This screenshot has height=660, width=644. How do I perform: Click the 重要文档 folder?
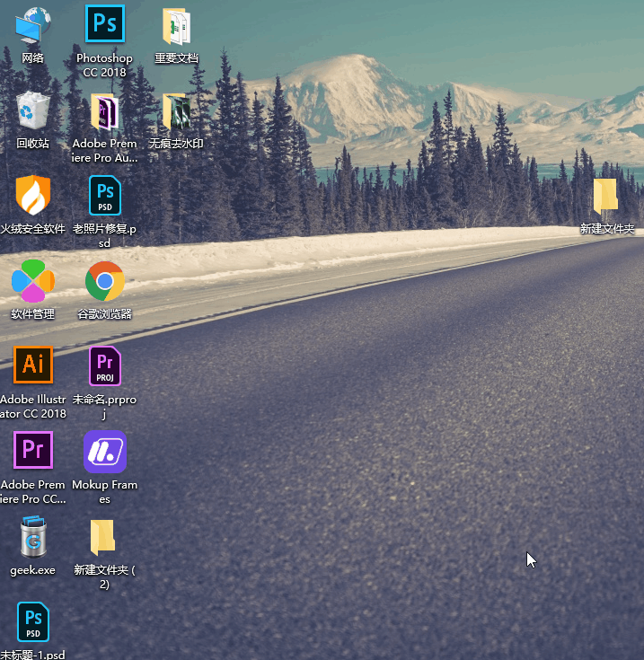pos(176,26)
